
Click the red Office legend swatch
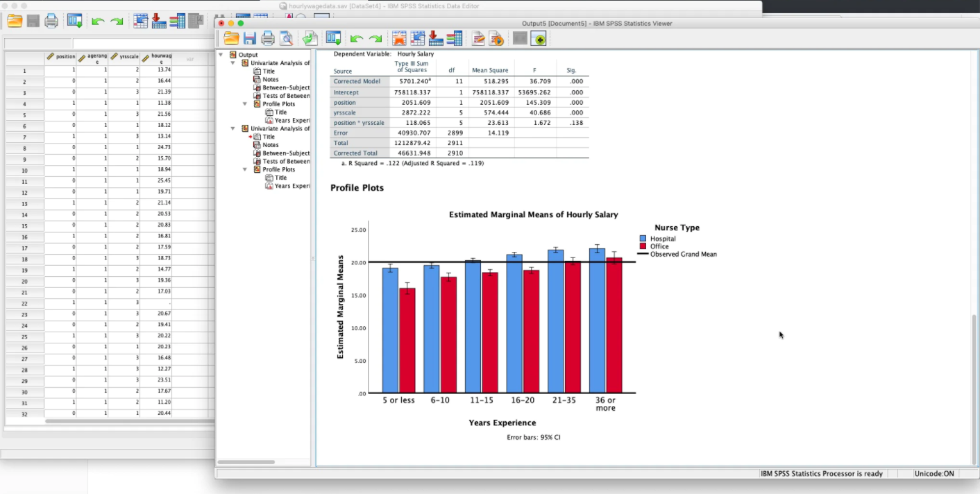pos(643,246)
